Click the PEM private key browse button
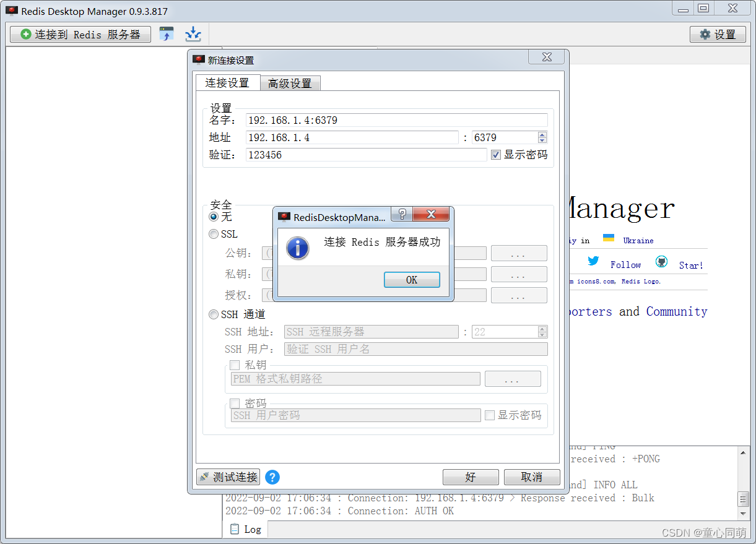Image resolution: width=756 pixels, height=544 pixels. [x=513, y=379]
